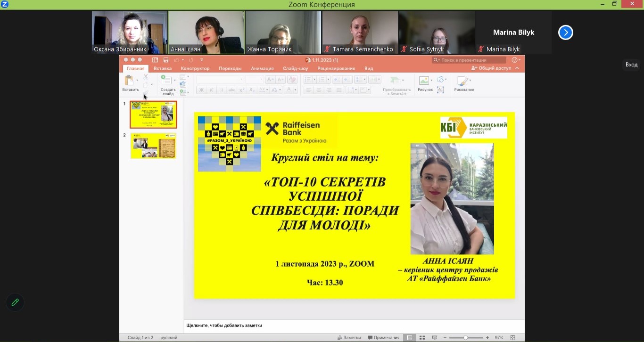Viewport: 644px width, 342px height.
Task: Click the Decrease indent icon
Action: 336,80
